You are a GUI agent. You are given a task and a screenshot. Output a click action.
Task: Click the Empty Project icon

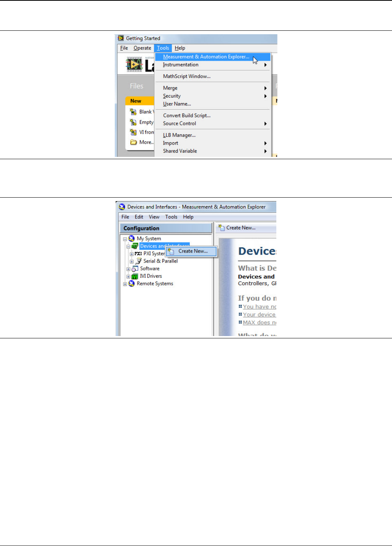pyautogui.click(x=133, y=122)
